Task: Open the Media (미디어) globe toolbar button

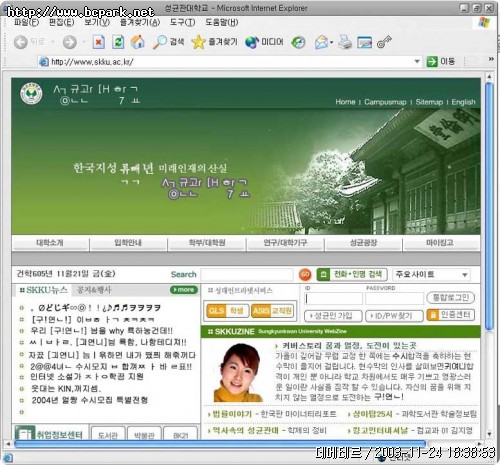Action: 264,42
